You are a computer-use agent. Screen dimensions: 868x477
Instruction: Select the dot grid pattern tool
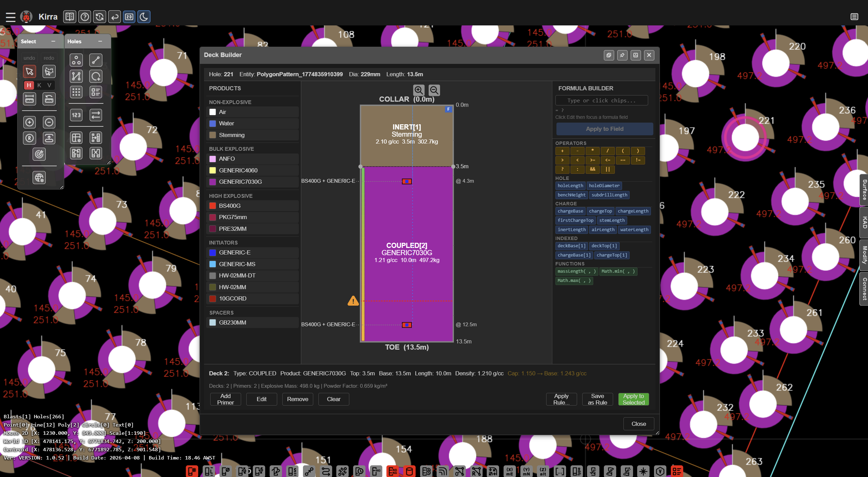click(76, 92)
